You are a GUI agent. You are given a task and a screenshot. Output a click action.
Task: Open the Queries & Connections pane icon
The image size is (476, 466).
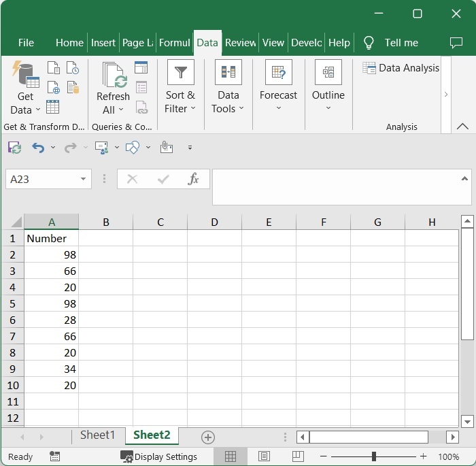click(x=141, y=67)
